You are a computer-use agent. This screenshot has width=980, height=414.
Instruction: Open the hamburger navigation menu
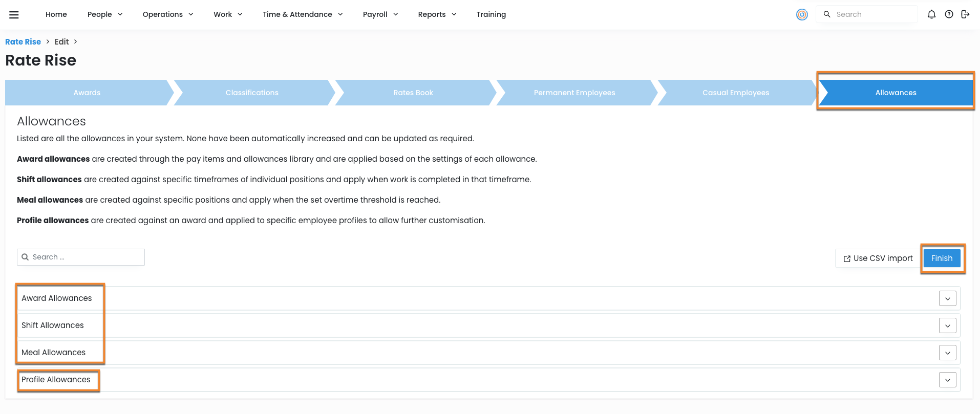(x=14, y=15)
